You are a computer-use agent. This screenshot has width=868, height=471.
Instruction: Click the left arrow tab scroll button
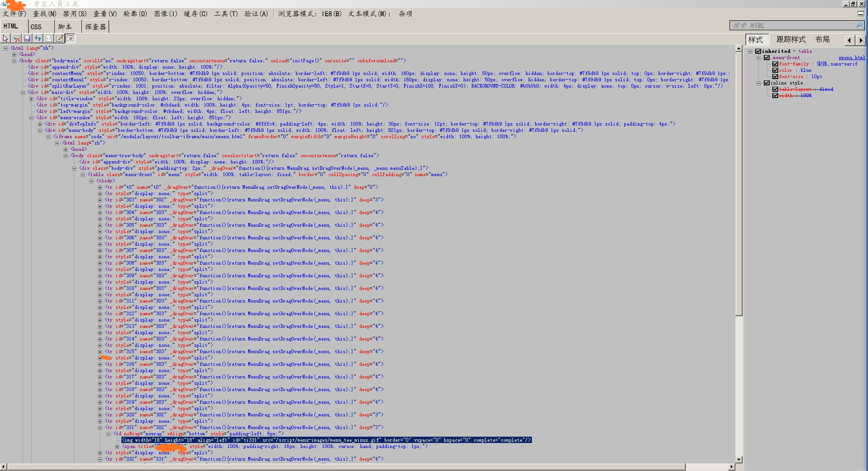click(x=850, y=40)
